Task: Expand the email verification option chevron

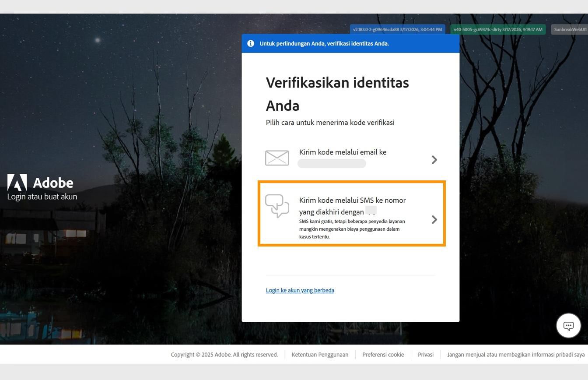Action: point(434,160)
